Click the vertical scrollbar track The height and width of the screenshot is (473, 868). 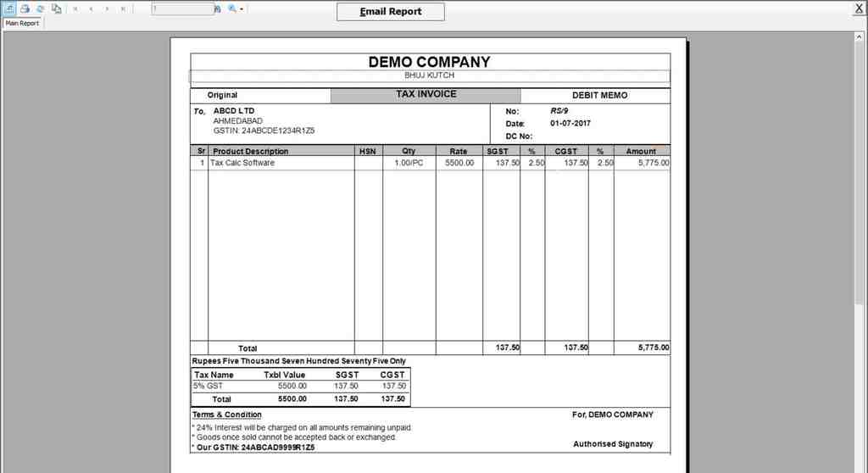(862, 381)
